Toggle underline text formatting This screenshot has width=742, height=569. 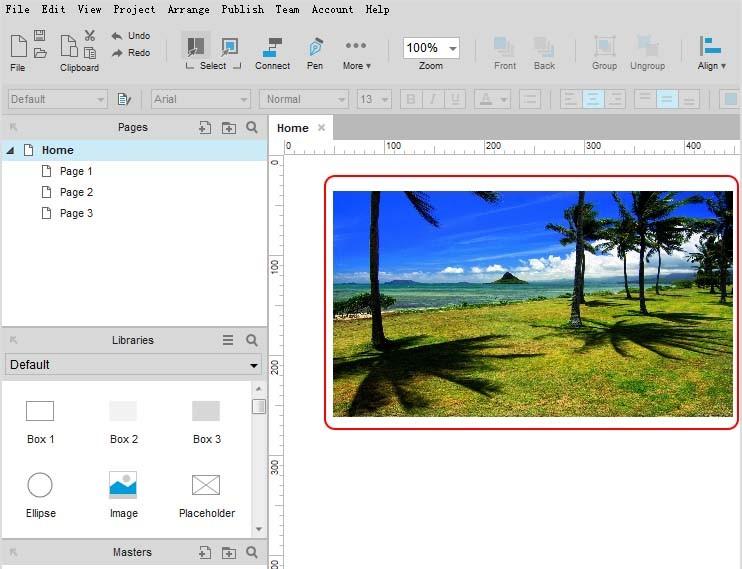(456, 99)
